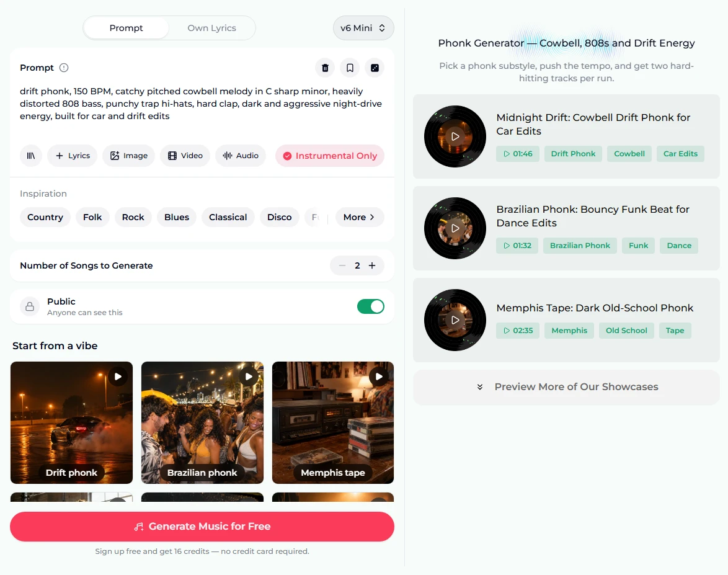The height and width of the screenshot is (575, 728).
Task: Select the Classical inspiration chip
Action: 228,217
